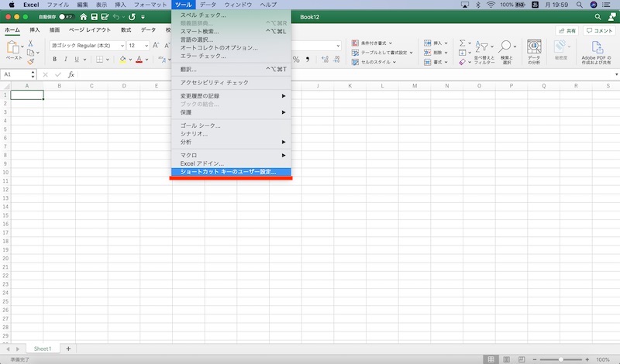620x364 pixels.
Task: Click the Home icon in the quick access toolbar
Action: click(x=83, y=17)
